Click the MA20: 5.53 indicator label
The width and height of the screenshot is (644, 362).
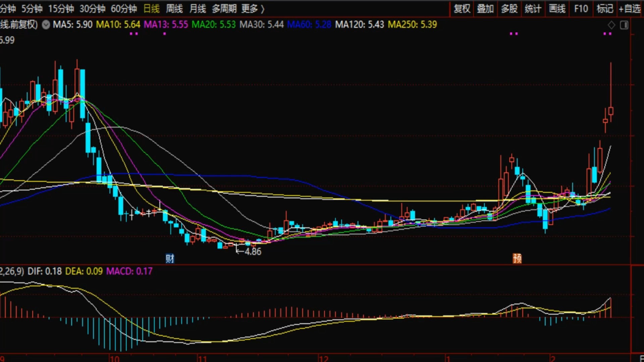tap(214, 24)
